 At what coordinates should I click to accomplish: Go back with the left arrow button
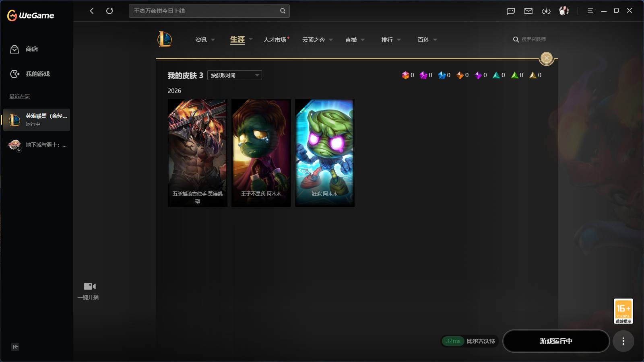(92, 11)
